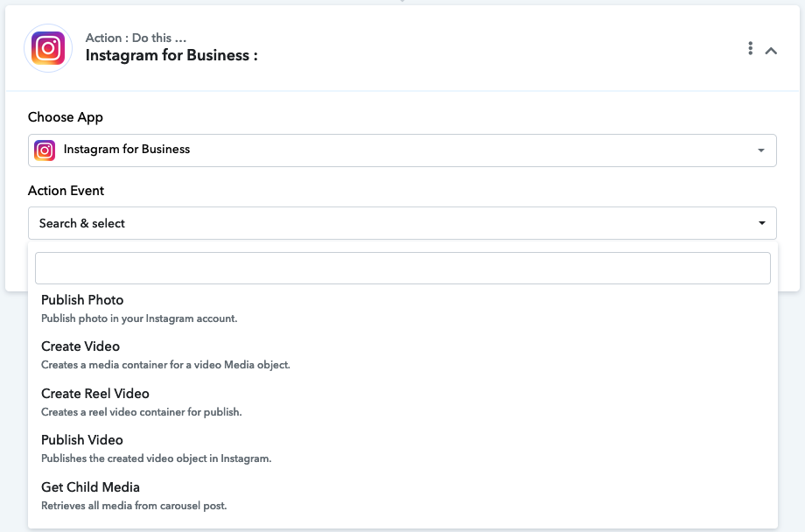Viewport: 805px width, 532px height.
Task: Click the 'Action : Do this ...' subtitle text
Action: point(136,38)
